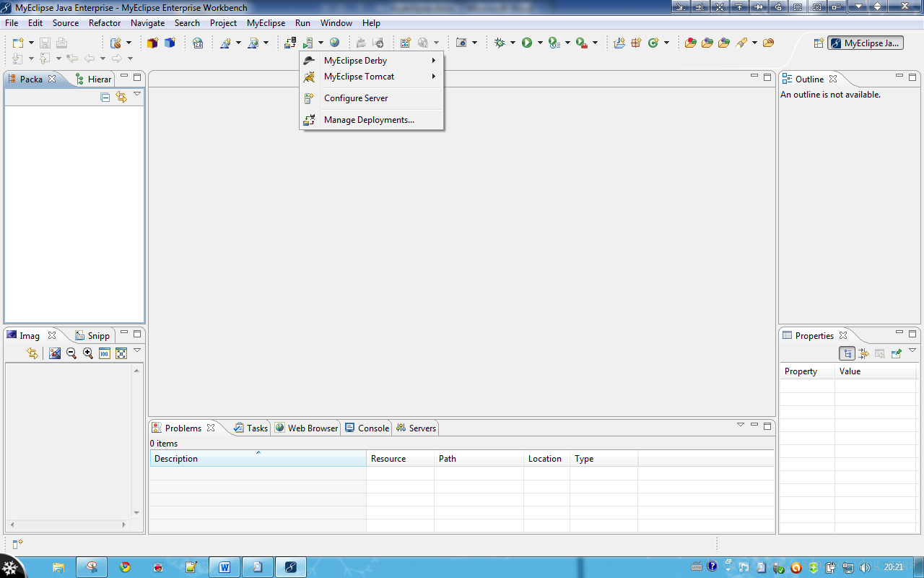924x578 pixels.
Task: Maximize the editor area
Action: (767, 77)
